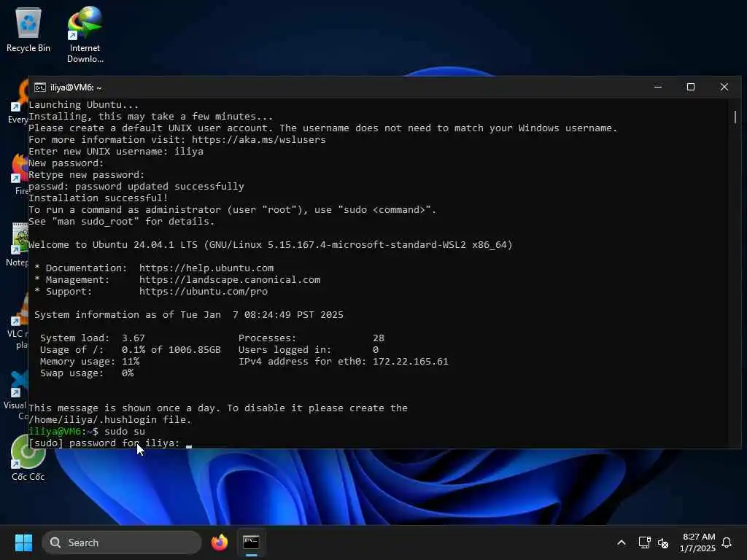This screenshot has width=747, height=560.
Task: Click the 'Enter new UNIX username: iliya' line
Action: (x=116, y=152)
